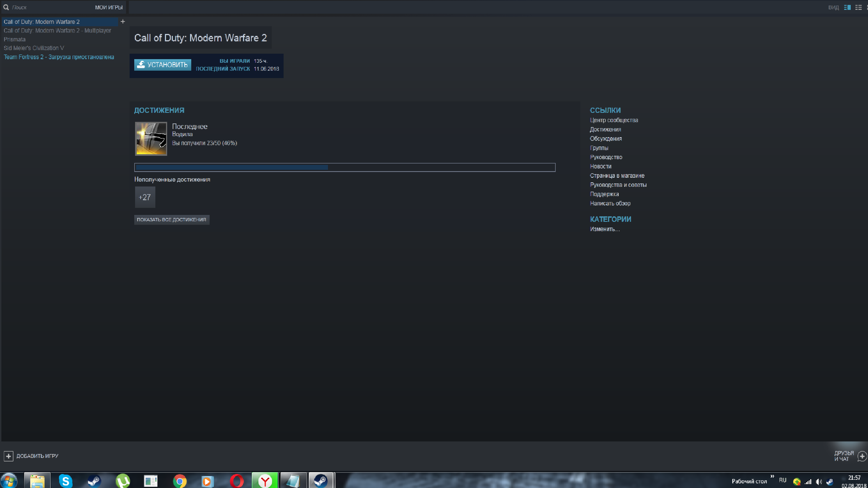
Task: Click УСТАНОВИТЬ to install the game
Action: coord(162,65)
